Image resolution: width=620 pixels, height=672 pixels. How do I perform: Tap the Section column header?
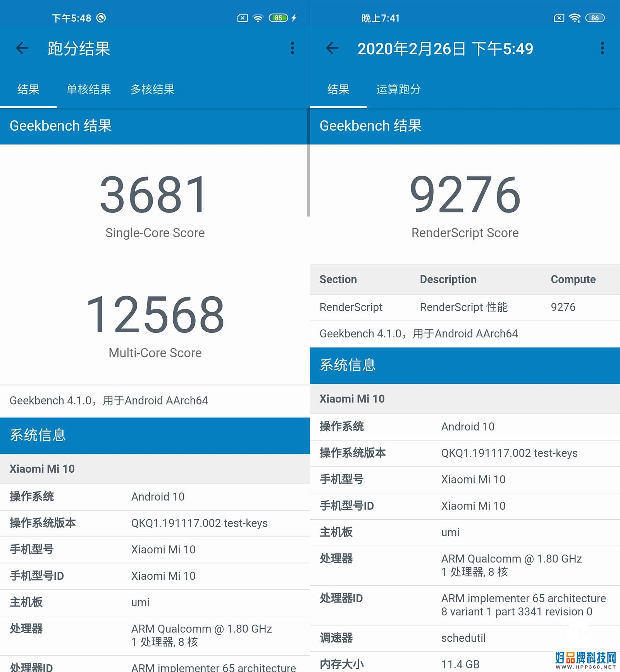(338, 279)
